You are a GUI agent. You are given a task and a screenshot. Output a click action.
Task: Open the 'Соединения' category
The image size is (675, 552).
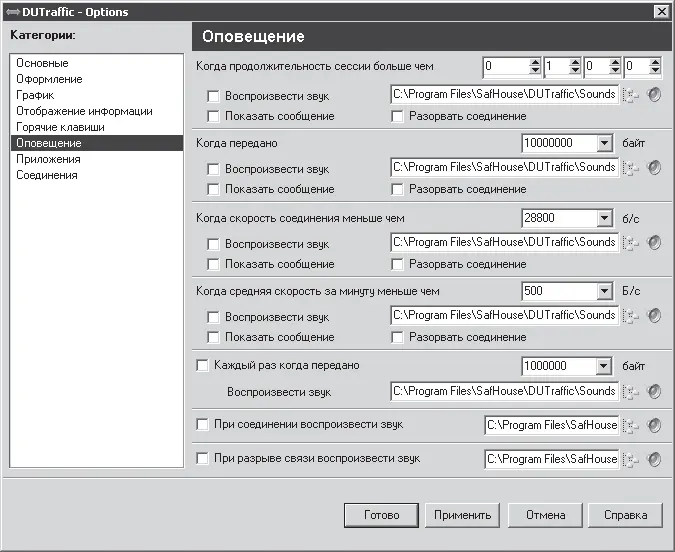(97, 175)
